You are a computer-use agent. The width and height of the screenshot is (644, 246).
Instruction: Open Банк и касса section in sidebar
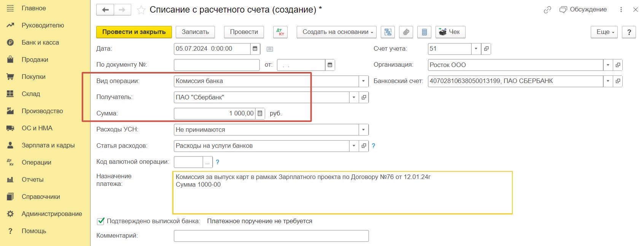coord(40,43)
